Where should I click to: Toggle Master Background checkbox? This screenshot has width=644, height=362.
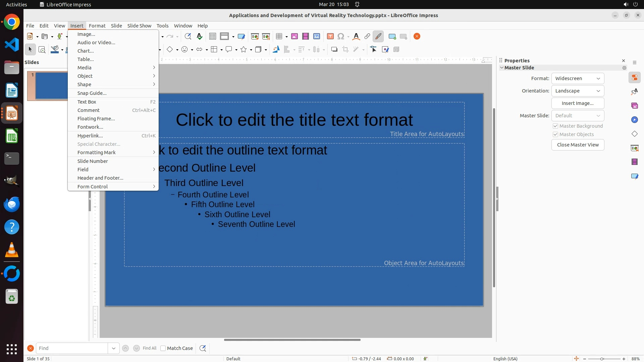pos(555,126)
